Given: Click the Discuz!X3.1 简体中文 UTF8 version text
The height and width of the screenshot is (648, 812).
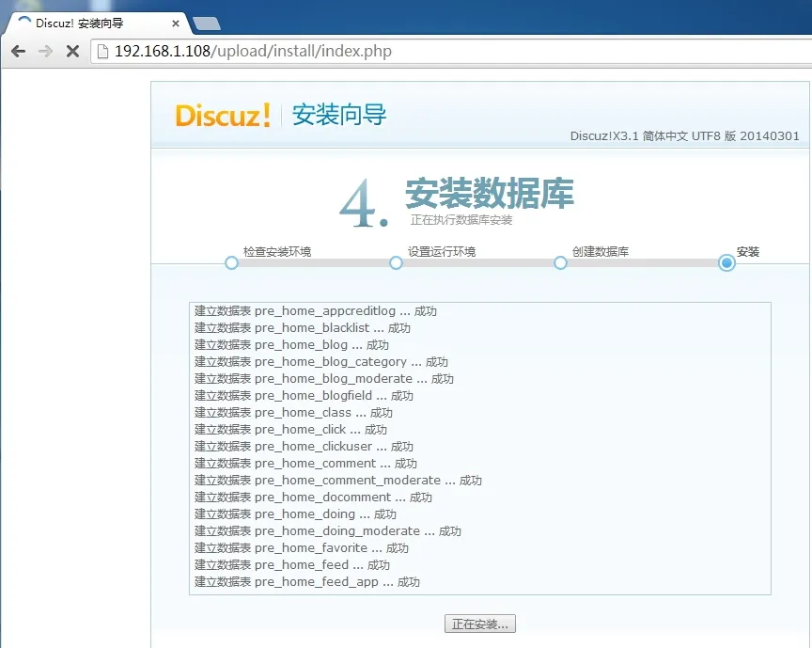Looking at the screenshot, I should point(684,135).
